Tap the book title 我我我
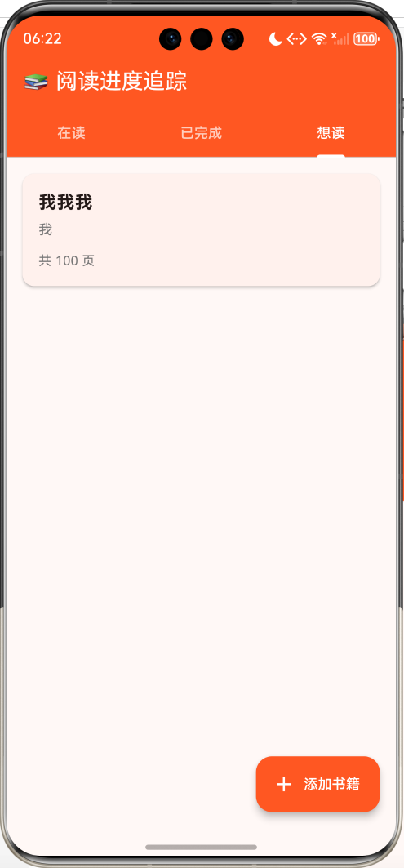The height and width of the screenshot is (868, 404). point(65,203)
